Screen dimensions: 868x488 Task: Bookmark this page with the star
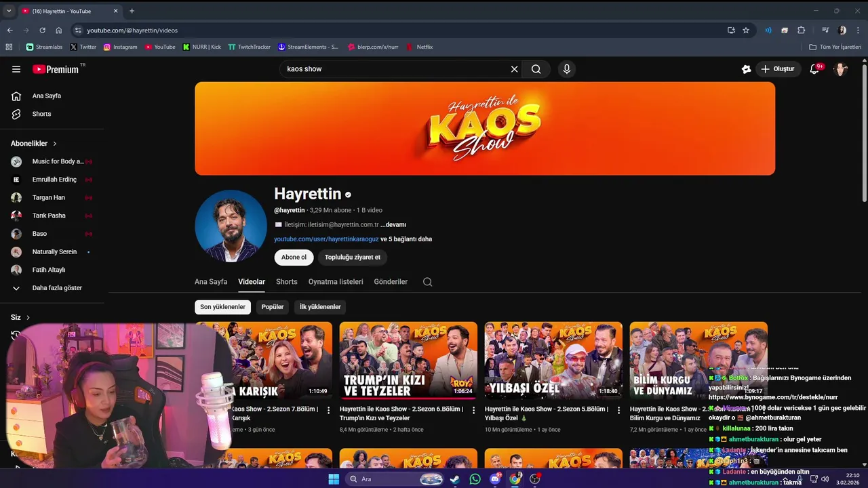coord(746,30)
